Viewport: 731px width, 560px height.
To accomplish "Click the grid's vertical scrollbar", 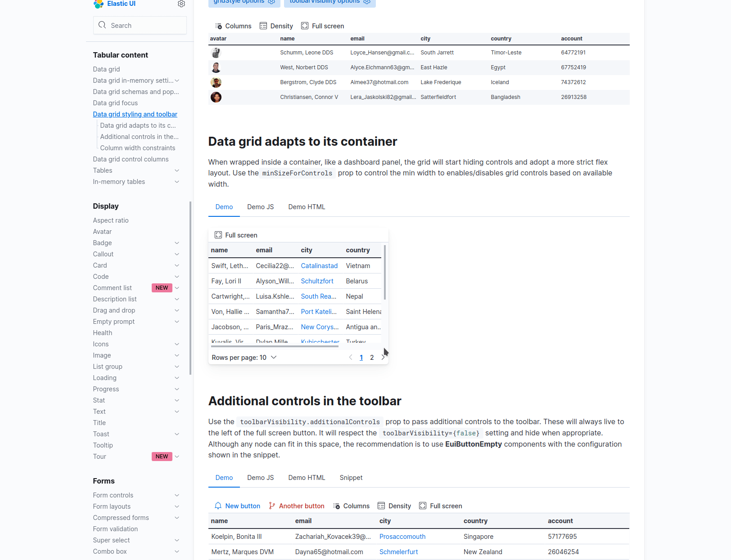I will (385, 273).
